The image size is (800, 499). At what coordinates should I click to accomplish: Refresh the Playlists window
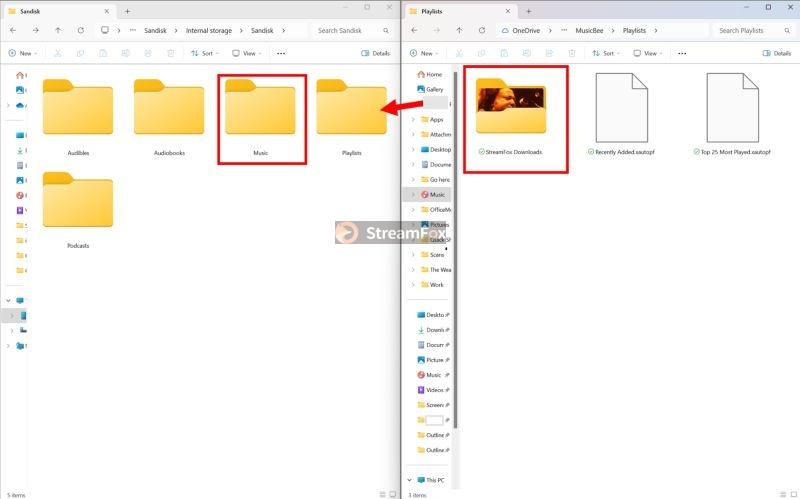tap(482, 31)
